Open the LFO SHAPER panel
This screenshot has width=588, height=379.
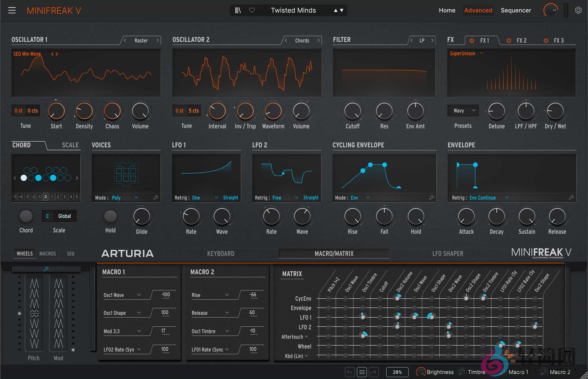tap(448, 253)
